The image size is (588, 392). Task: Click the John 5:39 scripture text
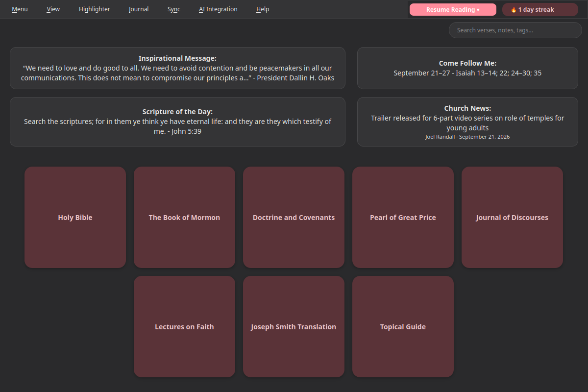(177, 126)
